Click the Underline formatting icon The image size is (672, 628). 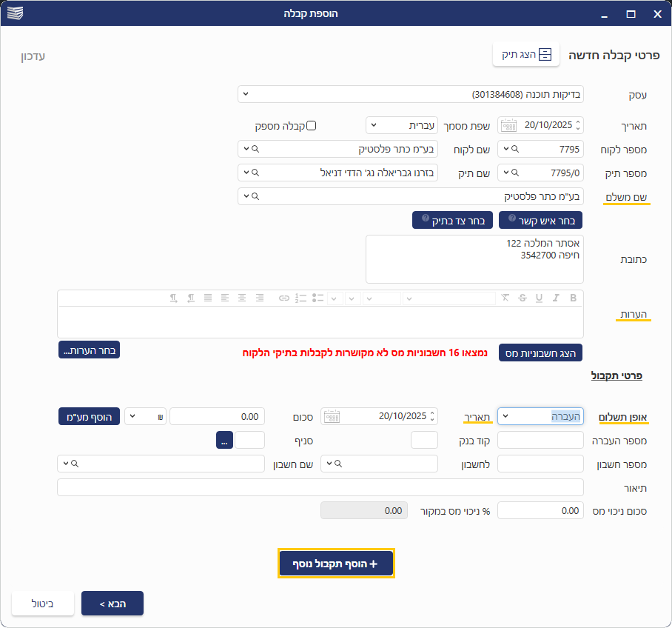point(540,298)
